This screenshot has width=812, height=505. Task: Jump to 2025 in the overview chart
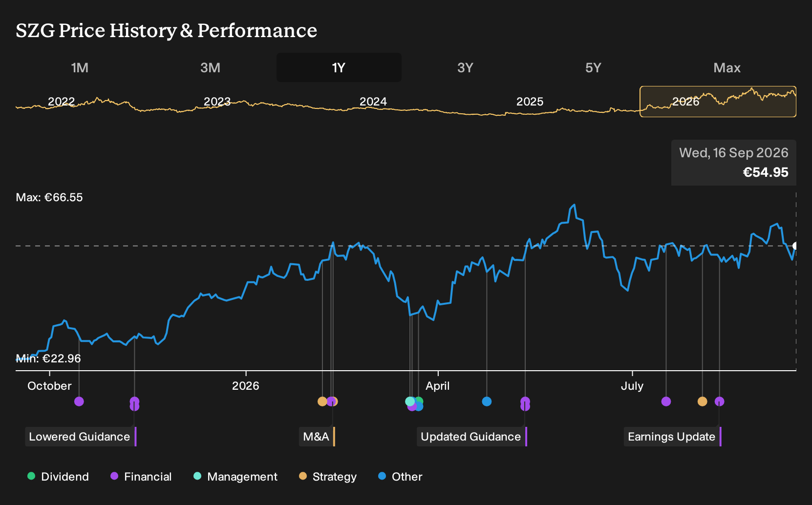(530, 102)
